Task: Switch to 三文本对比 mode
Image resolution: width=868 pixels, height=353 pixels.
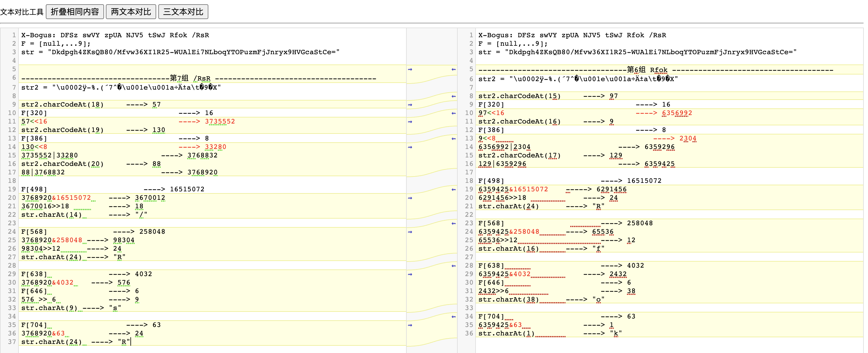Action: pos(183,12)
